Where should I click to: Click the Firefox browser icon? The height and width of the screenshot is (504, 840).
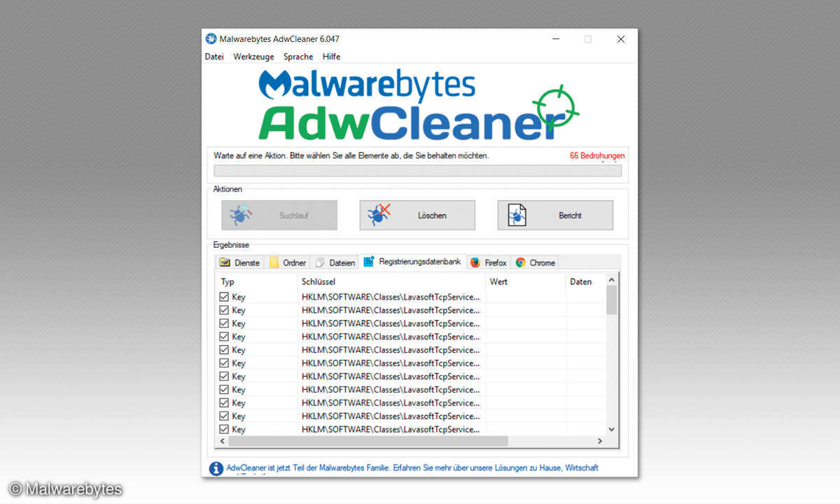[x=475, y=263]
